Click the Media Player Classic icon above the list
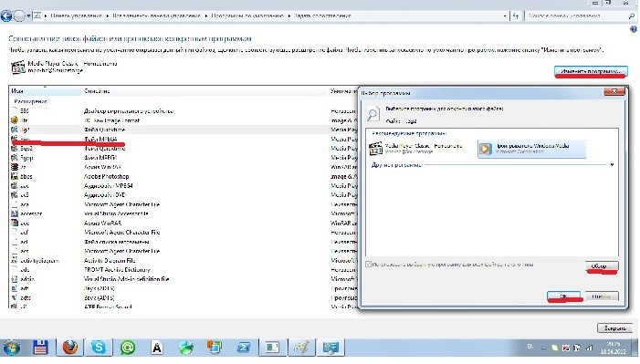 click(x=18, y=68)
